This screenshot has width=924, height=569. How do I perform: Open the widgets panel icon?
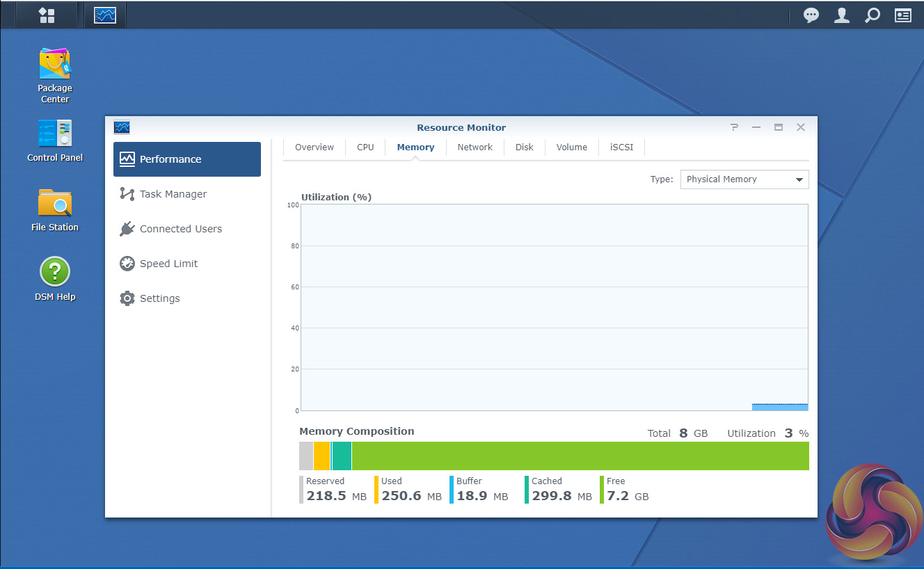coord(902,15)
